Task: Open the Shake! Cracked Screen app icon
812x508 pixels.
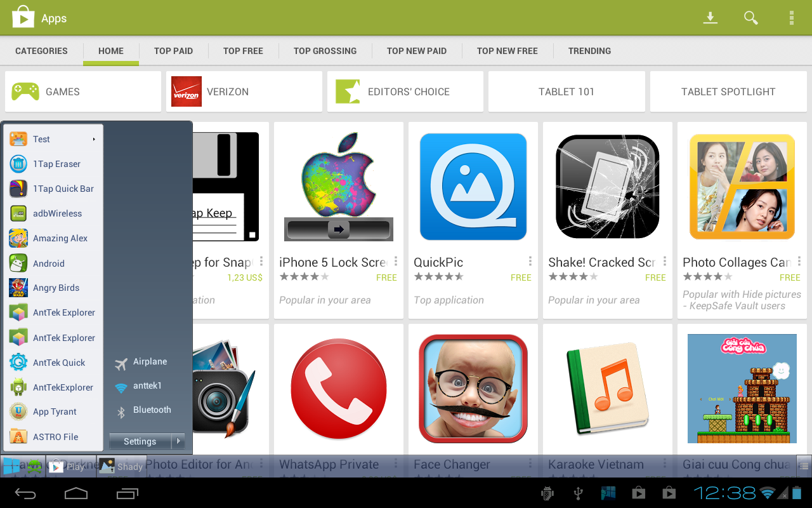Action: click(607, 186)
